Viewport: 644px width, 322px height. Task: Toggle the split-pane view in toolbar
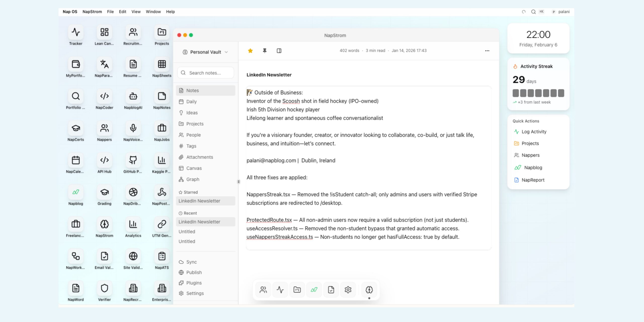click(279, 51)
